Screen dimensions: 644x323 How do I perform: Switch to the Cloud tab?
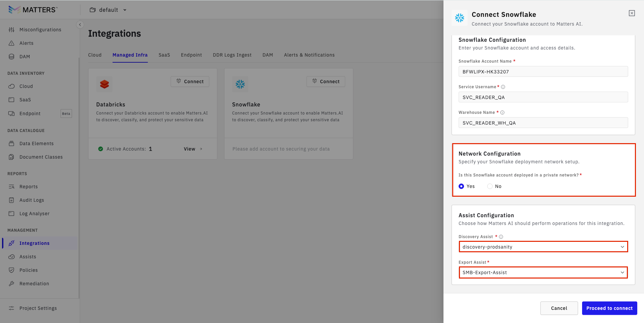click(x=95, y=55)
